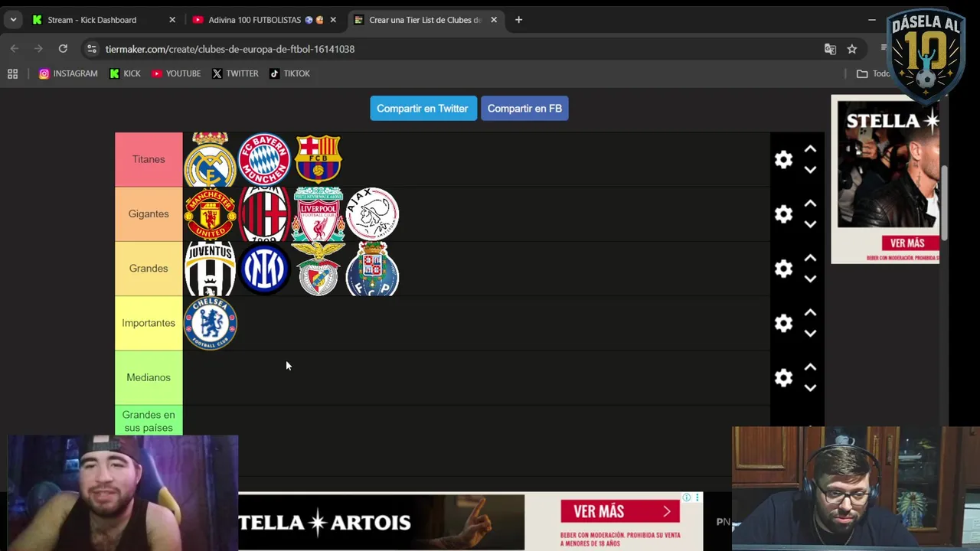Share via Compartir en Twitter button
Image resolution: width=980 pixels, height=551 pixels.
pos(423,108)
